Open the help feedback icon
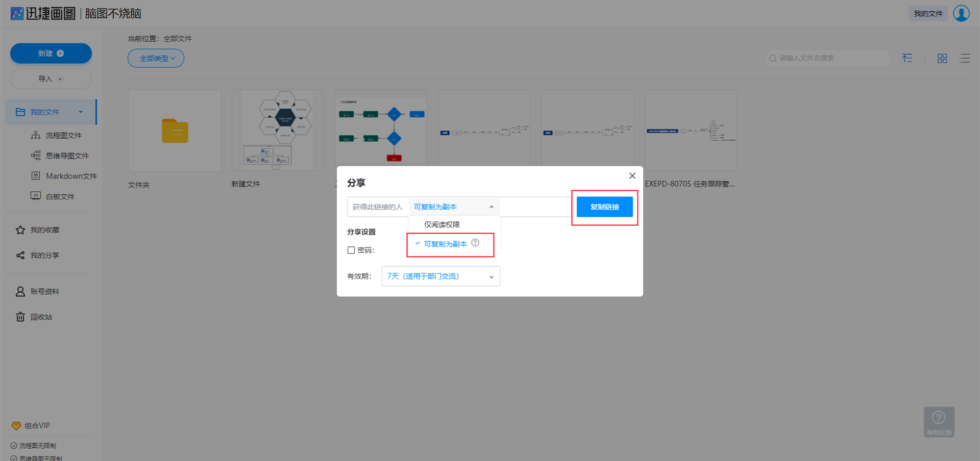 point(939,421)
